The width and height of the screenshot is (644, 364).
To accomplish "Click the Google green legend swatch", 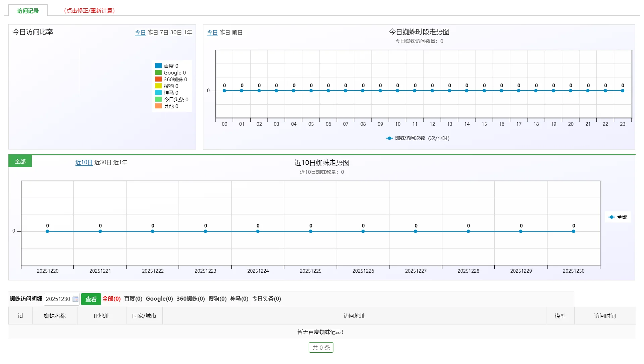I will coord(158,72).
